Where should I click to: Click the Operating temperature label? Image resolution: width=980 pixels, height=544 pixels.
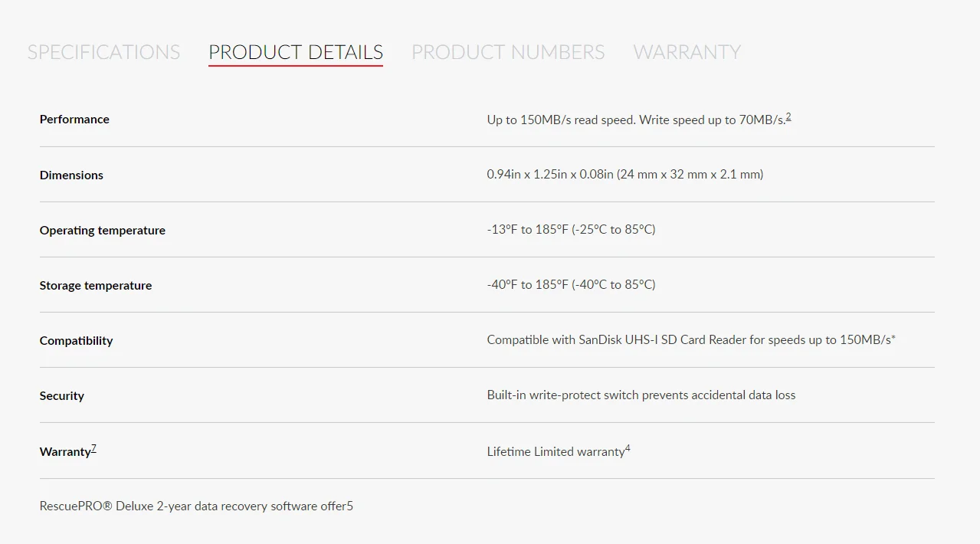click(103, 230)
